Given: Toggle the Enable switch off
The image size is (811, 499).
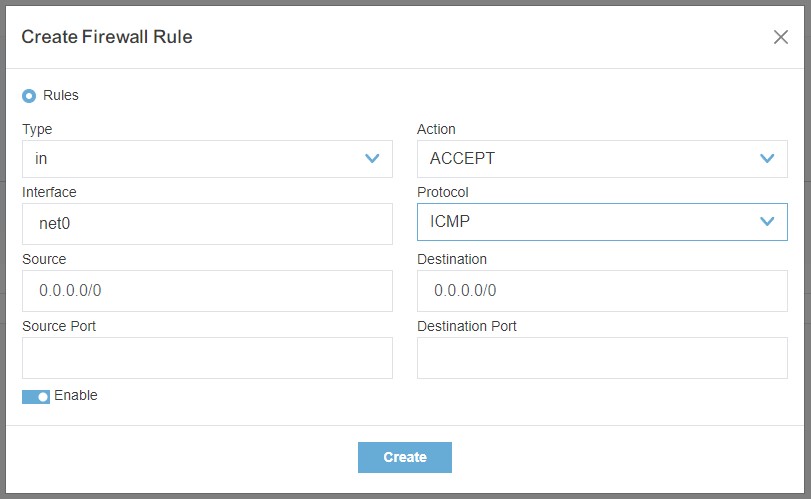Looking at the screenshot, I should (36, 397).
